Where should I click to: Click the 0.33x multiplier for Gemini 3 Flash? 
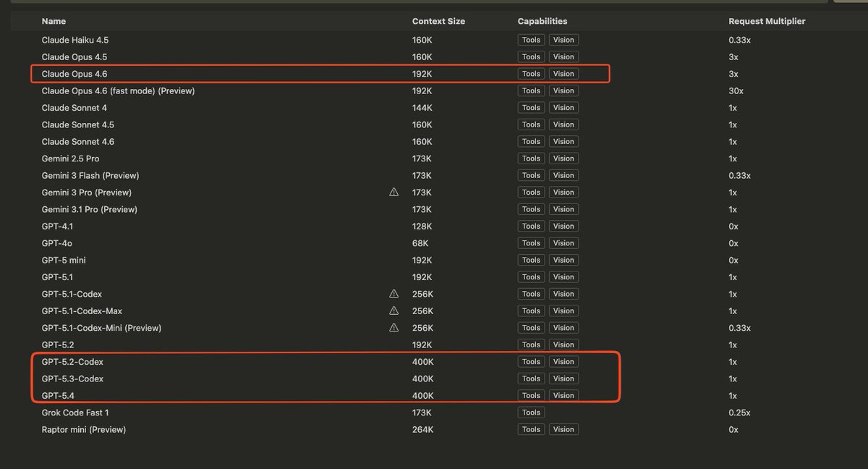739,175
